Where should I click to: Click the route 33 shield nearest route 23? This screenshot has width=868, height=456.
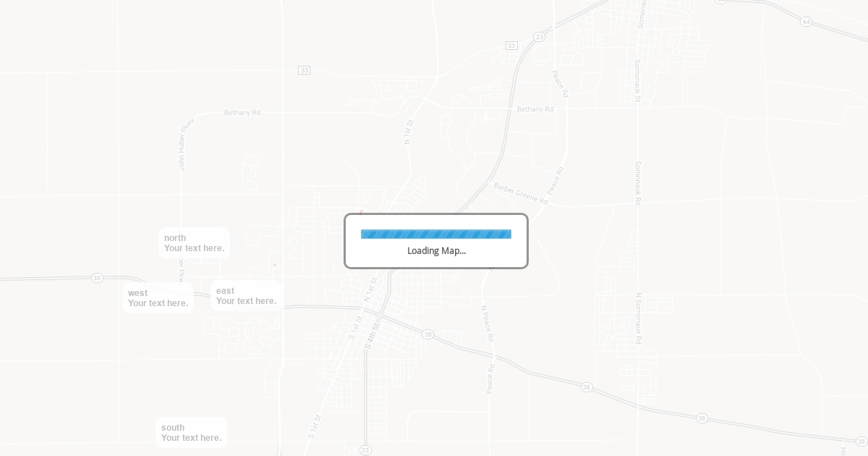(x=511, y=46)
